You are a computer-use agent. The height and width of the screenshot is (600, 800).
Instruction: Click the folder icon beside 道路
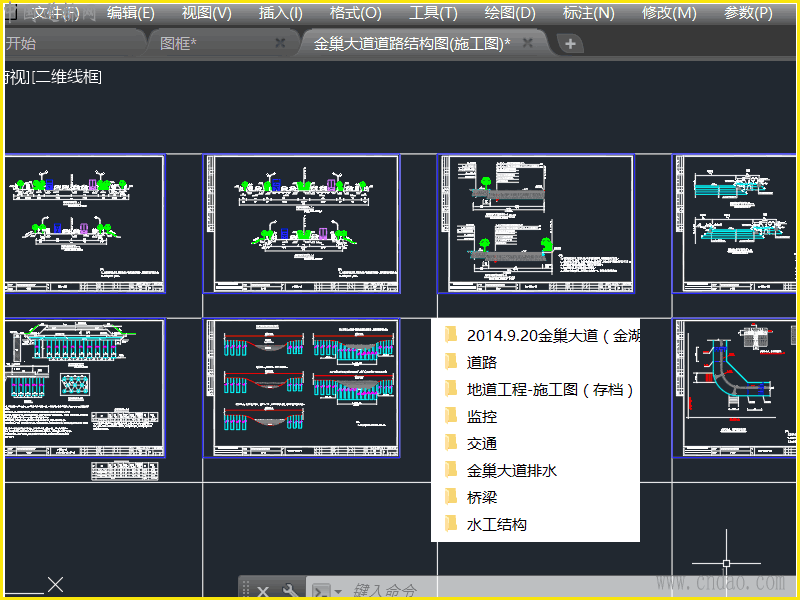(x=451, y=362)
